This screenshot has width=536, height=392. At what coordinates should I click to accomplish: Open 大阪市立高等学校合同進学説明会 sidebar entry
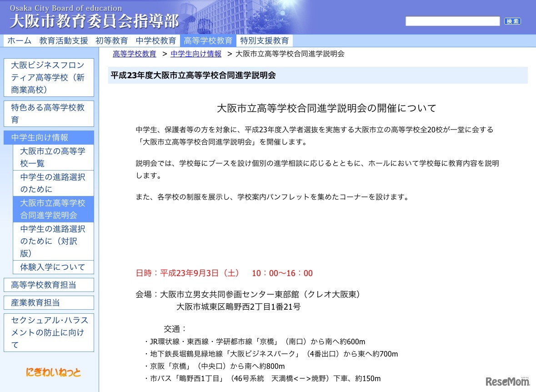[x=52, y=209]
